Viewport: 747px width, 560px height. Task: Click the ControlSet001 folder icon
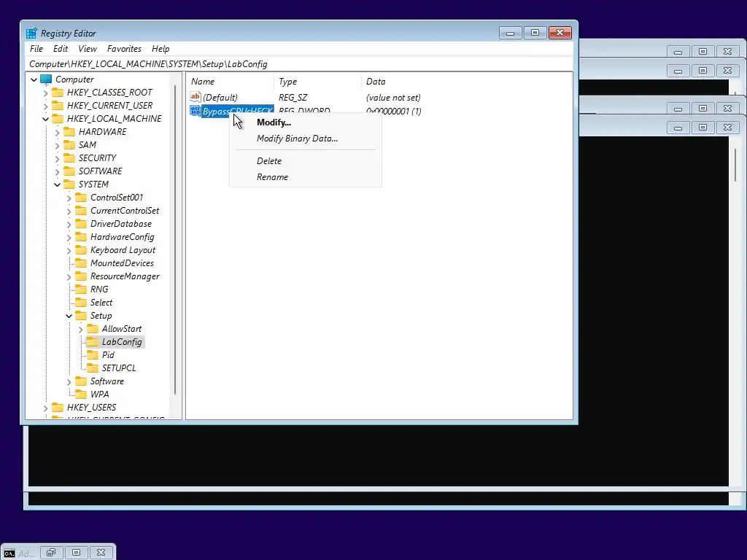pyautogui.click(x=82, y=198)
